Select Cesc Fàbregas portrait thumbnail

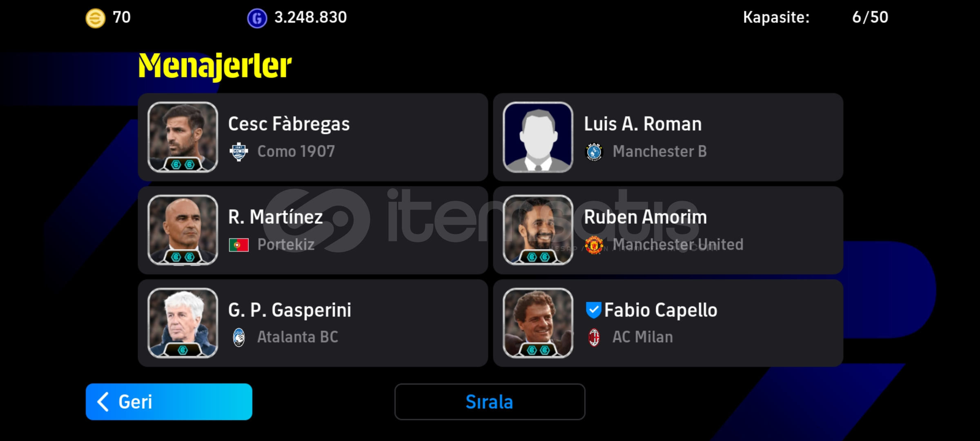[183, 137]
